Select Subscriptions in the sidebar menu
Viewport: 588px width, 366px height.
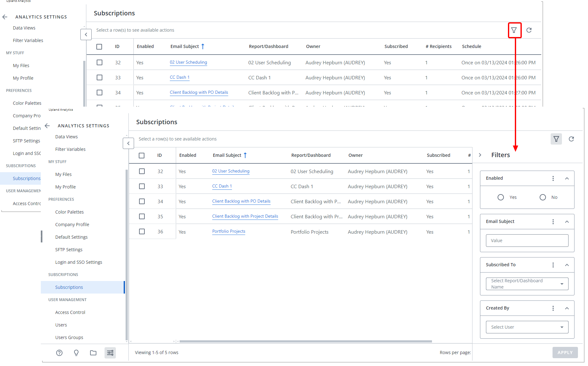coord(69,287)
